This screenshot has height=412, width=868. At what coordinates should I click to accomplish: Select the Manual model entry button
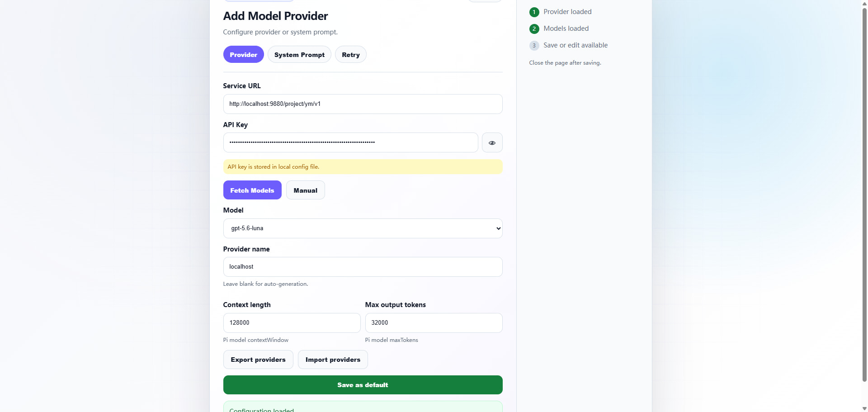coord(306,190)
